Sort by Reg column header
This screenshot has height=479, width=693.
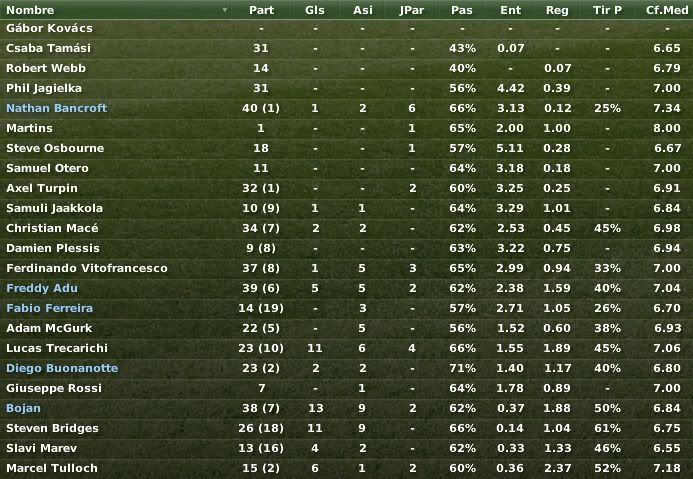557,10
